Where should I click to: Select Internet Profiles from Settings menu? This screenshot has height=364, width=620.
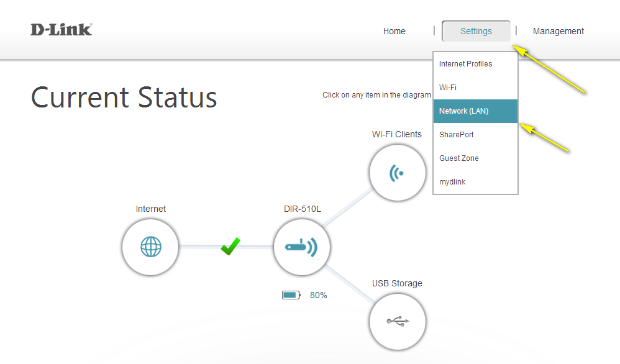pos(465,64)
